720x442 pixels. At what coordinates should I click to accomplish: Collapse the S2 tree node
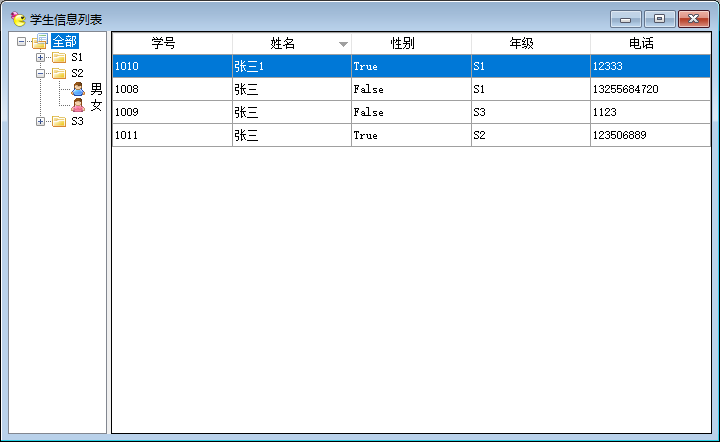point(41,74)
